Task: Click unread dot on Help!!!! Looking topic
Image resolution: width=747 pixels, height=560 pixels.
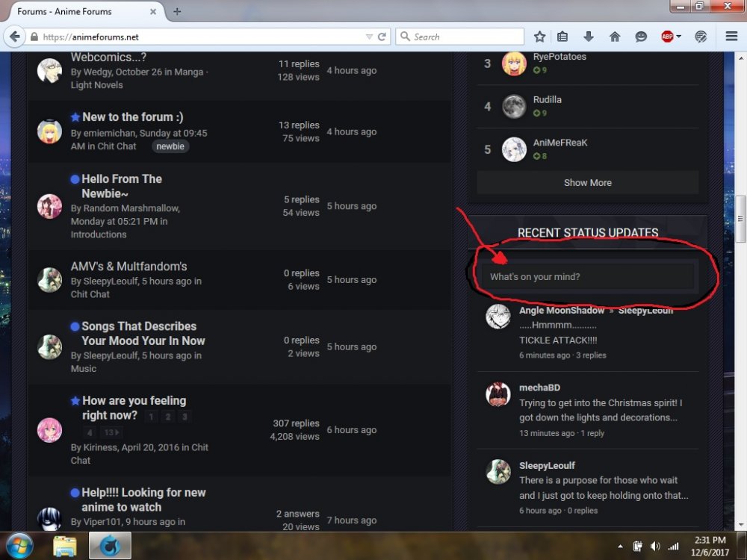Action: 75,492
